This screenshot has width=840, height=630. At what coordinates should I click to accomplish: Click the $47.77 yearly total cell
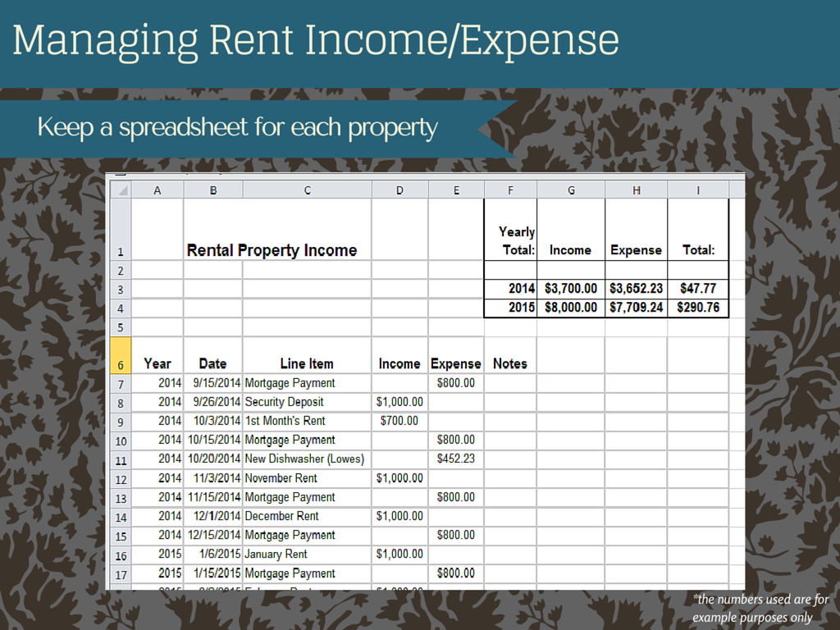point(698,289)
